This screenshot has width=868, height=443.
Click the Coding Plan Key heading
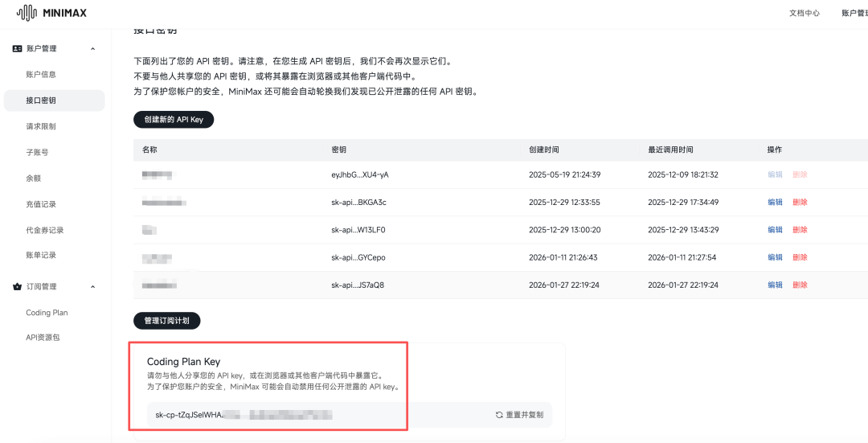184,362
